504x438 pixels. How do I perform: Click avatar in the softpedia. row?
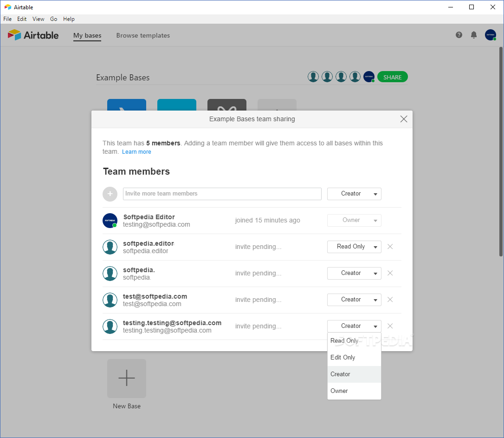[x=110, y=274]
